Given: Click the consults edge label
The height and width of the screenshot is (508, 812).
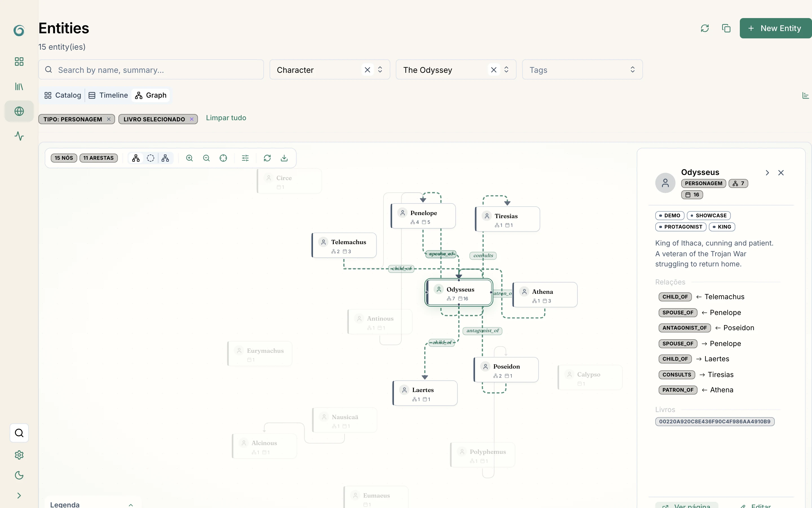Looking at the screenshot, I should tap(483, 255).
